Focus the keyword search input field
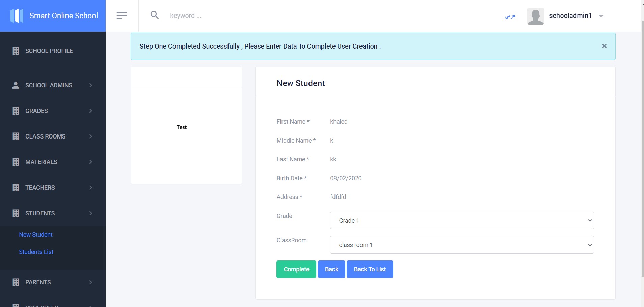The width and height of the screenshot is (644, 307). [x=236, y=16]
